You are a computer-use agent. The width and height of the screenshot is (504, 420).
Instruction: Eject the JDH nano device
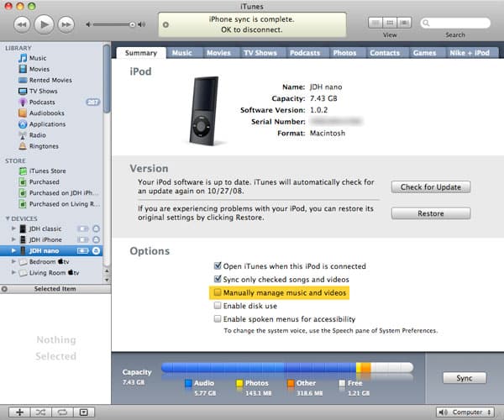[x=96, y=250]
